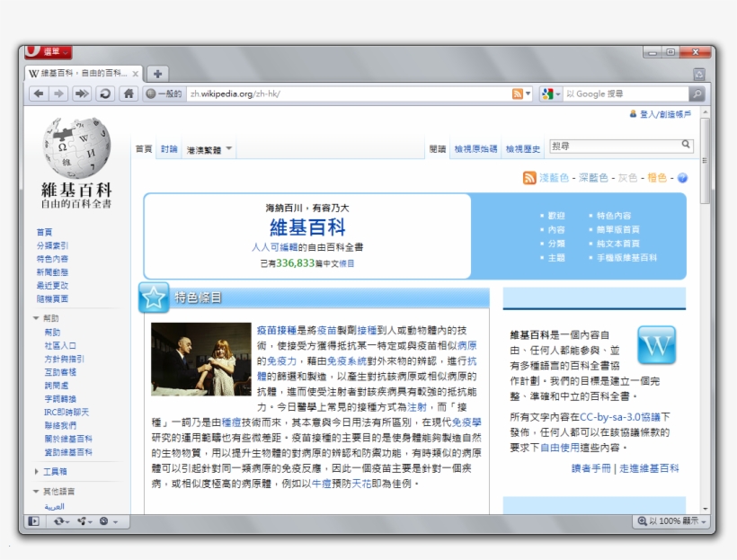Open the 100% zoom level dropdown
Image resolution: width=737 pixels, height=560 pixels.
tap(672, 521)
